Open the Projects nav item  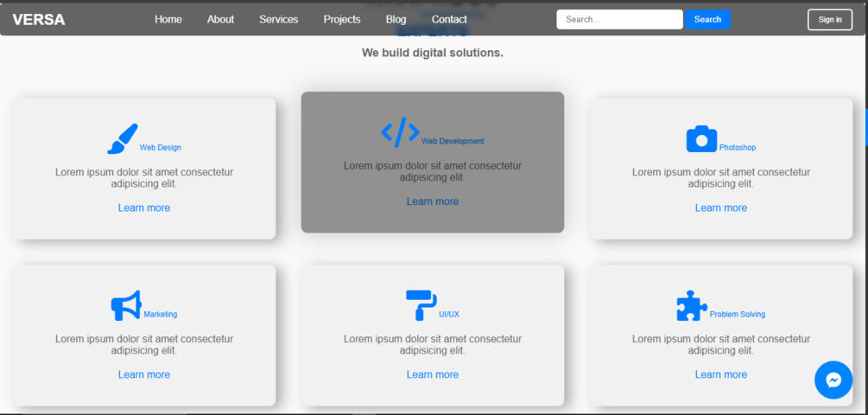[342, 19]
